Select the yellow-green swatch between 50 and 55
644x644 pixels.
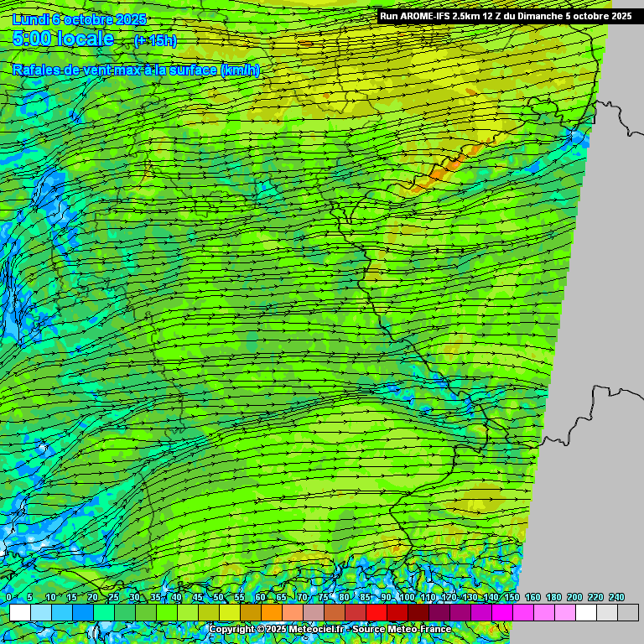[x=229, y=613]
